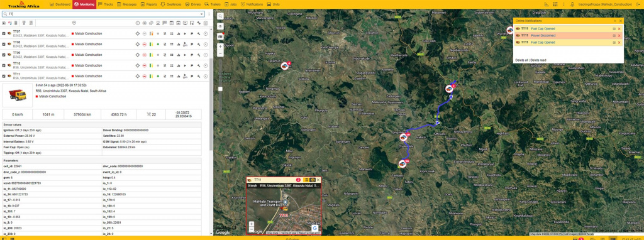644x240 pixels.
Task: Open the search options kebab menu
Action: click(209, 14)
